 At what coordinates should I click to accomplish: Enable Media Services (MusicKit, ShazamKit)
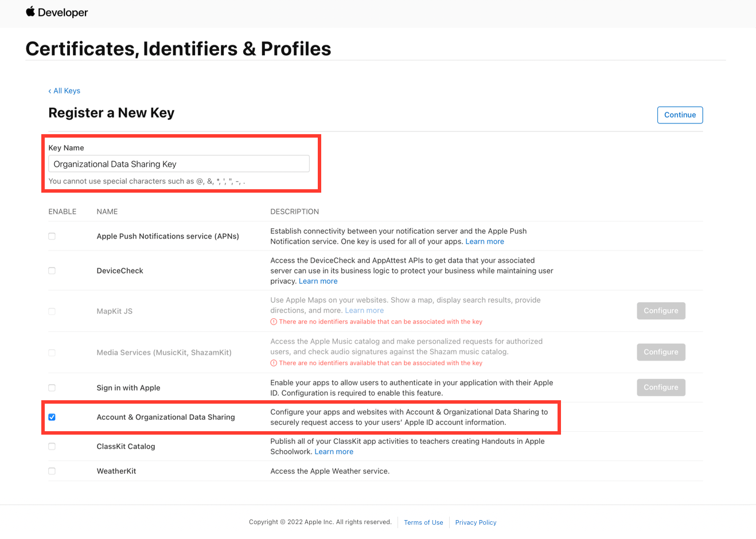(x=52, y=351)
